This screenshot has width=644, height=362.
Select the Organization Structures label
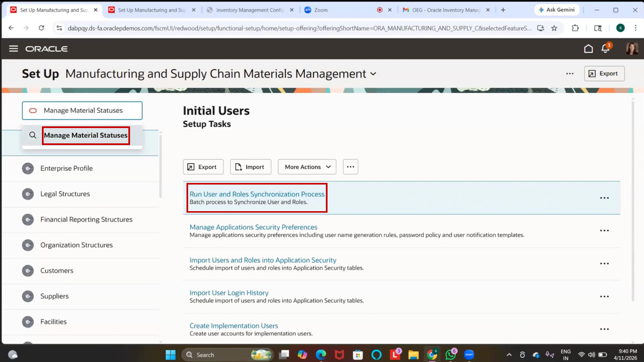(x=76, y=245)
